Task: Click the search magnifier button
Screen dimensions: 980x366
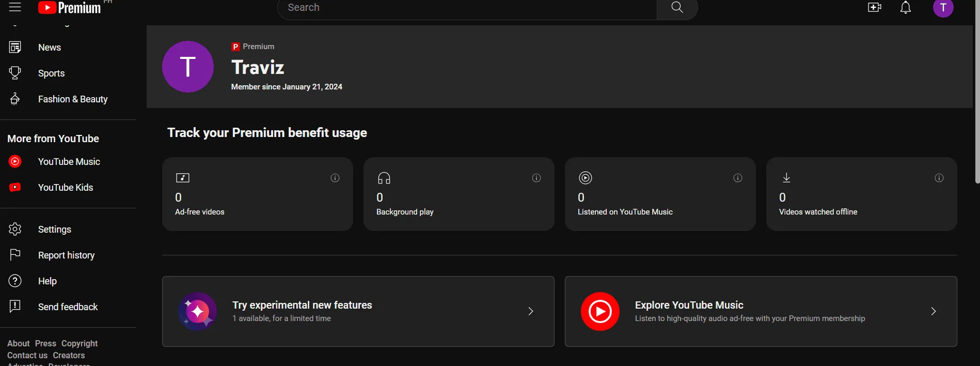Action: pyautogui.click(x=677, y=7)
